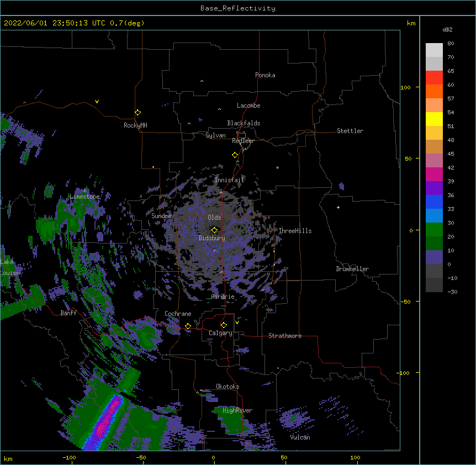Click the Base_Reflectivity title

pyautogui.click(x=238, y=8)
